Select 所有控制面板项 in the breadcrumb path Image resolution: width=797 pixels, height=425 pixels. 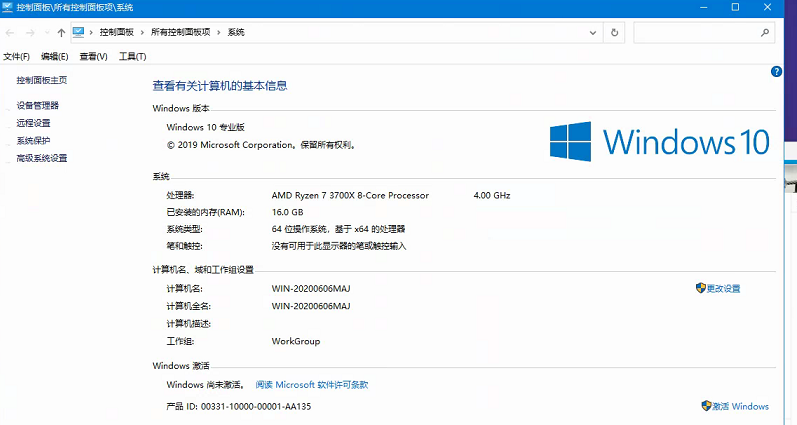[x=180, y=32]
